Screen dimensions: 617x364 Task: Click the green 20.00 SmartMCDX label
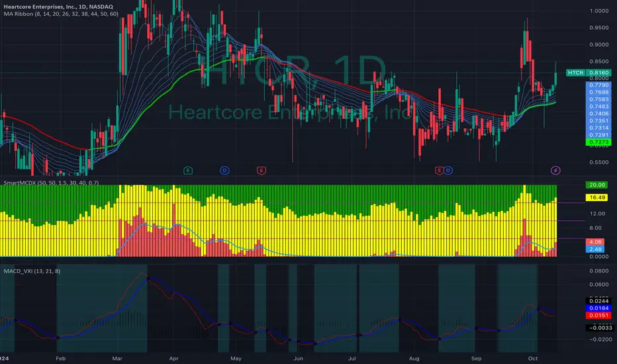597,185
